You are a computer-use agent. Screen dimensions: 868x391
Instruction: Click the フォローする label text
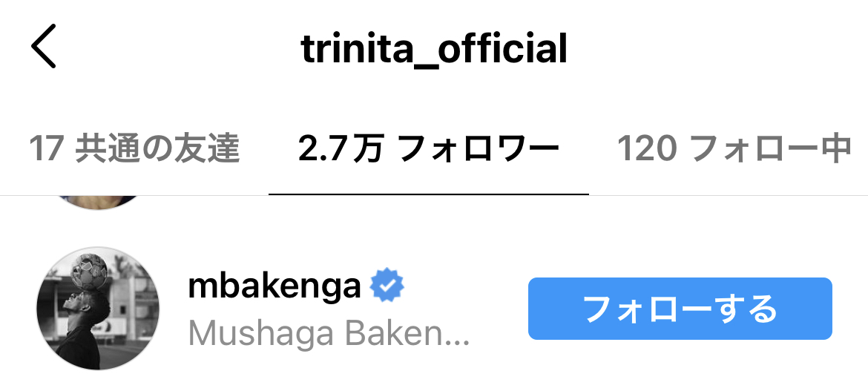pyautogui.click(x=680, y=309)
